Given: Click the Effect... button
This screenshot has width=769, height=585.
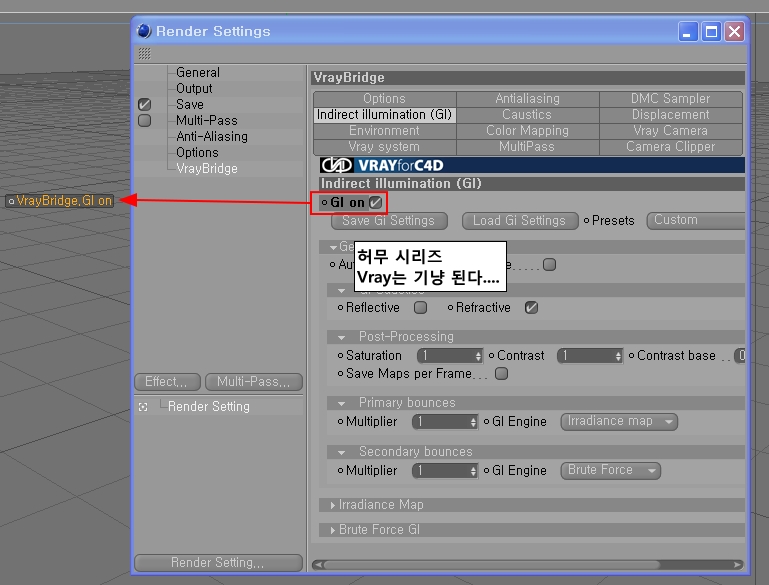Looking at the screenshot, I should pyautogui.click(x=167, y=382).
